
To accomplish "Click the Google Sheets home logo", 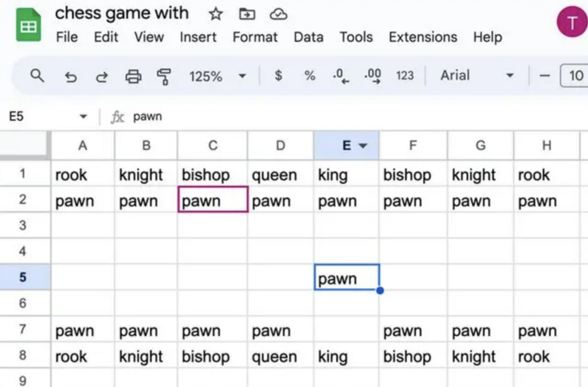I will pyautogui.click(x=28, y=25).
